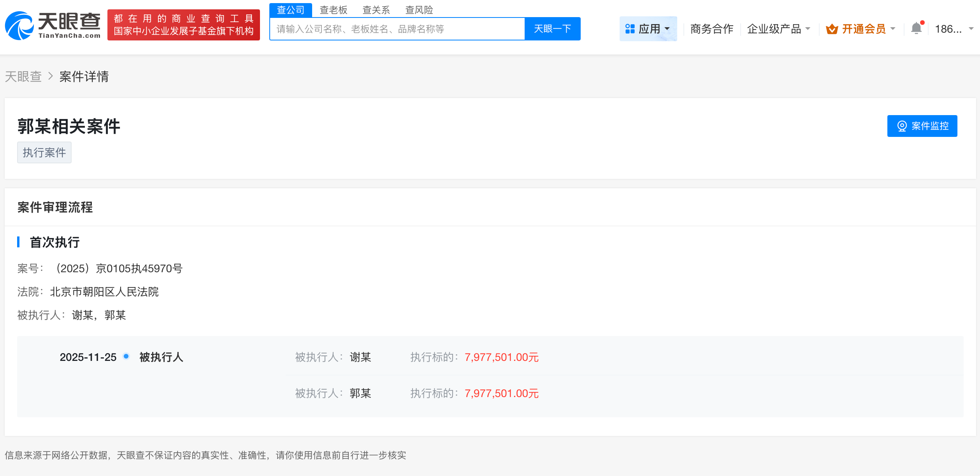Click the monitor icon in the 案件监控 button

[901, 126]
